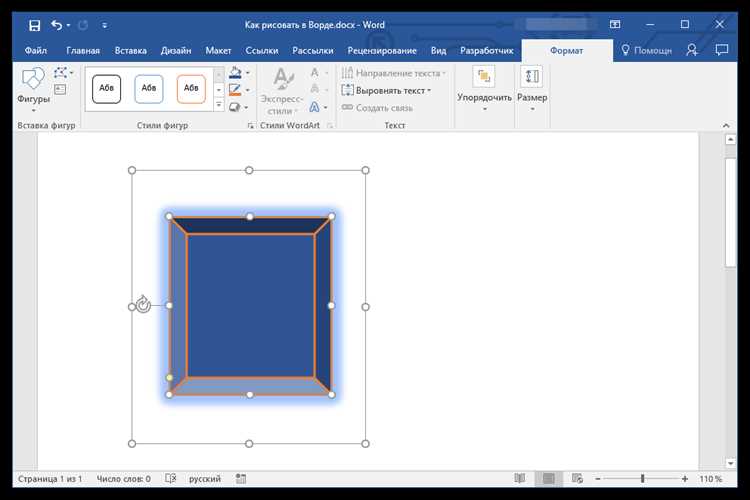Open Shape Effects dropdown arrow
The image size is (750, 500).
coord(246,108)
